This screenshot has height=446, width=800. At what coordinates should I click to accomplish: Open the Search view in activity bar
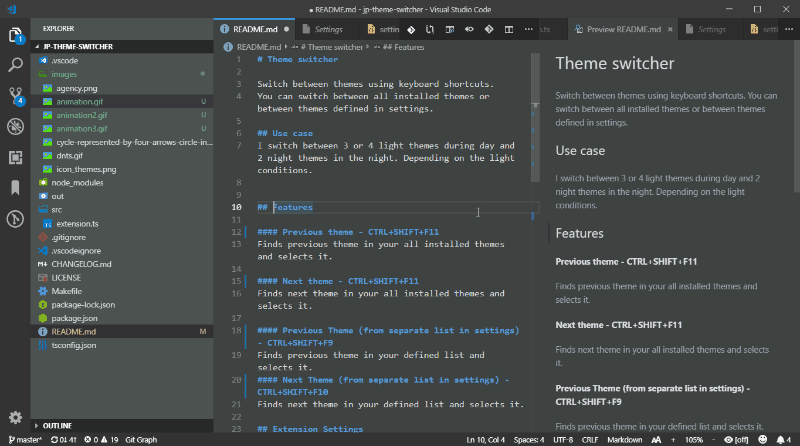click(15, 65)
